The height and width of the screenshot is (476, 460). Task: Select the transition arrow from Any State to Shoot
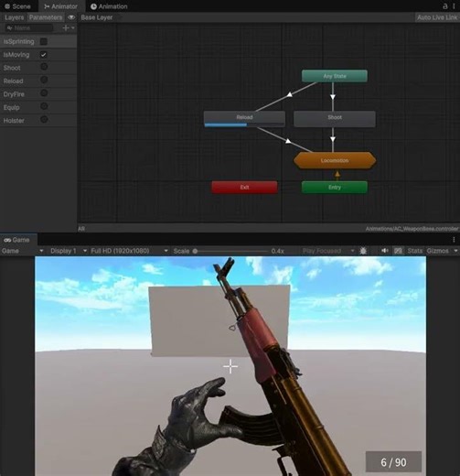(x=333, y=97)
